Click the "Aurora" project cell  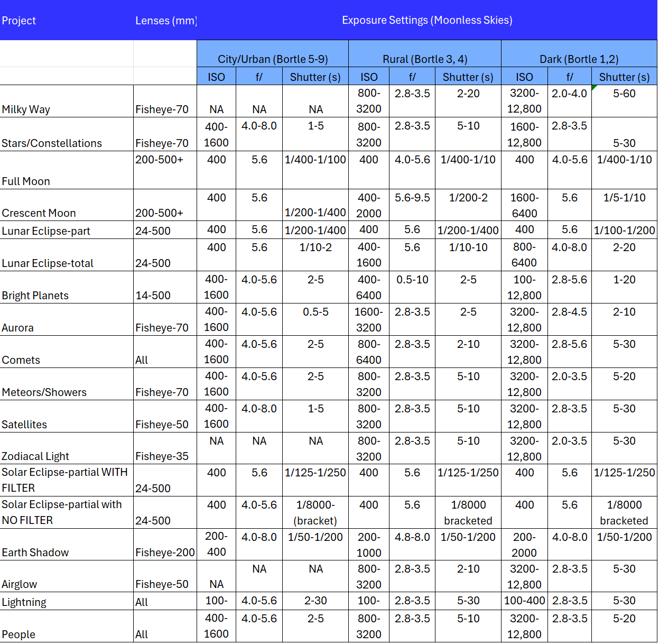pyautogui.click(x=18, y=328)
